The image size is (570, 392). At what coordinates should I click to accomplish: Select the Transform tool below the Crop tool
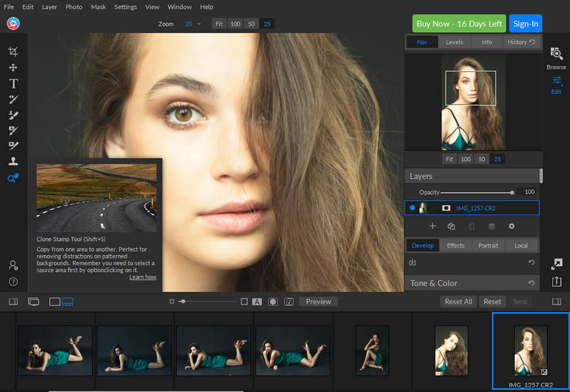click(x=12, y=67)
